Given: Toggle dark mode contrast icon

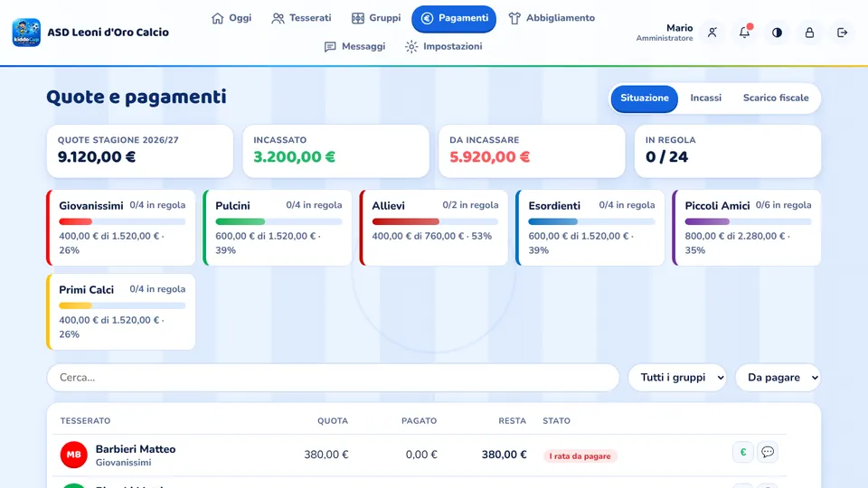Looking at the screenshot, I should click(x=778, y=33).
